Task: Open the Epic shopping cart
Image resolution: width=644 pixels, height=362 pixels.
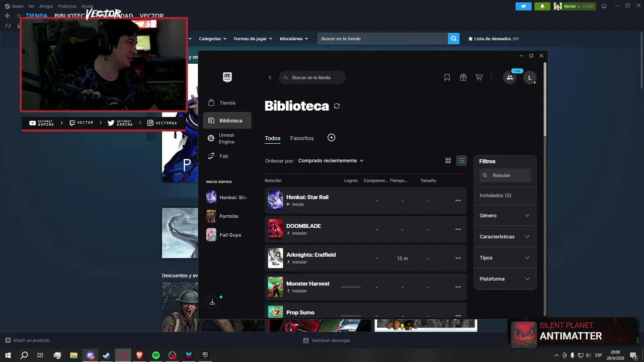Action: pos(479,77)
